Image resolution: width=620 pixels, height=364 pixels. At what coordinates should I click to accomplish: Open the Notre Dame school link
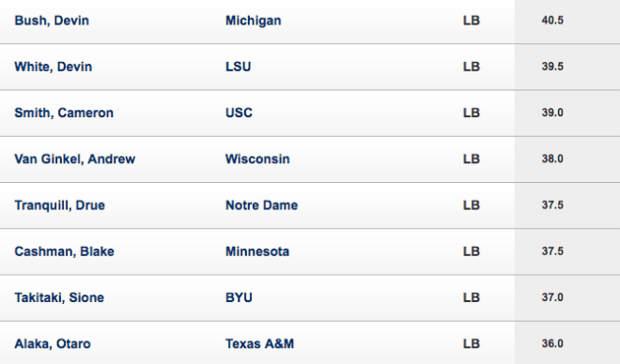point(262,205)
